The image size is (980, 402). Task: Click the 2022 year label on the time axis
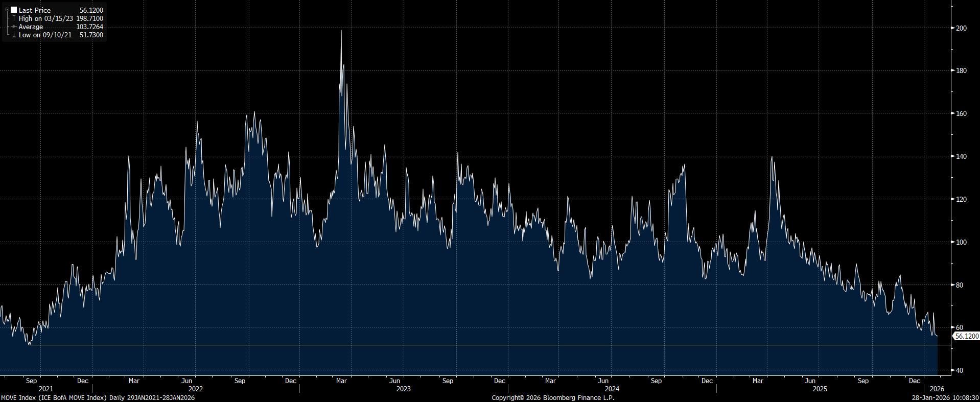(196, 389)
